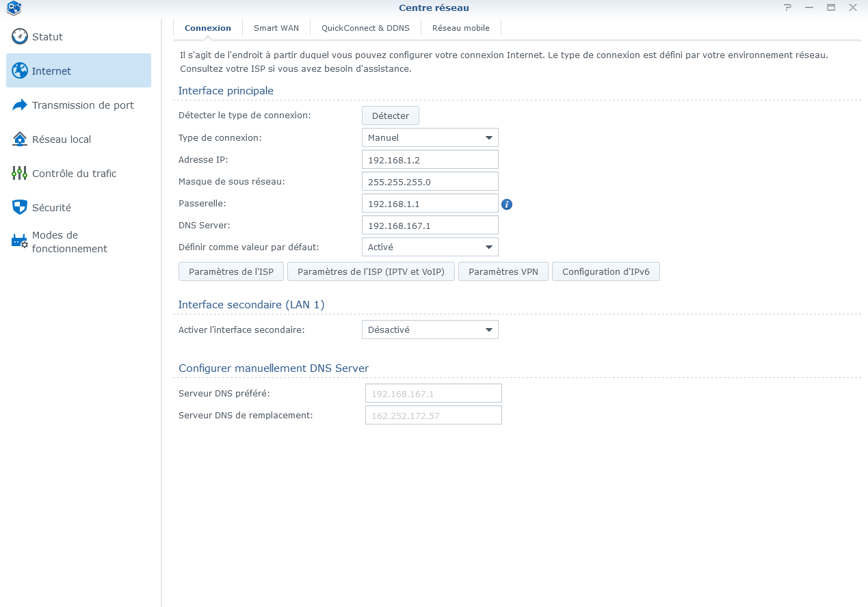Click the Transmission de port arrow icon
The width and height of the screenshot is (868, 607).
point(20,105)
